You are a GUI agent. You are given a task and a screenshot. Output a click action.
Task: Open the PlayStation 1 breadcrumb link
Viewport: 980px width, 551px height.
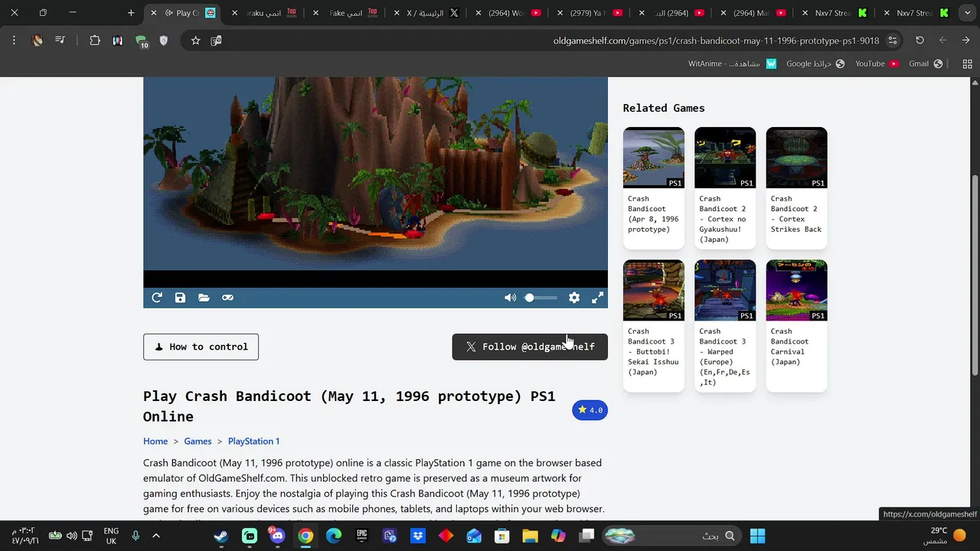pyautogui.click(x=253, y=441)
